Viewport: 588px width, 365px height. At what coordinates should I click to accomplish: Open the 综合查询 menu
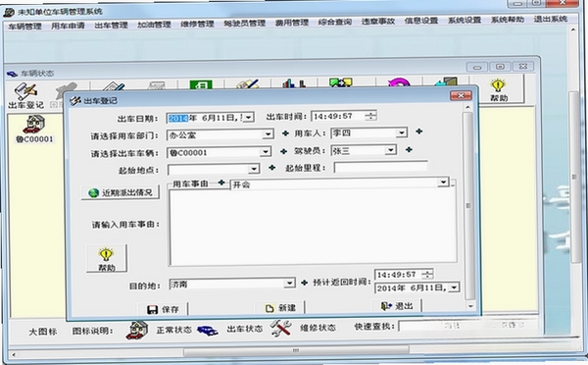tap(335, 23)
